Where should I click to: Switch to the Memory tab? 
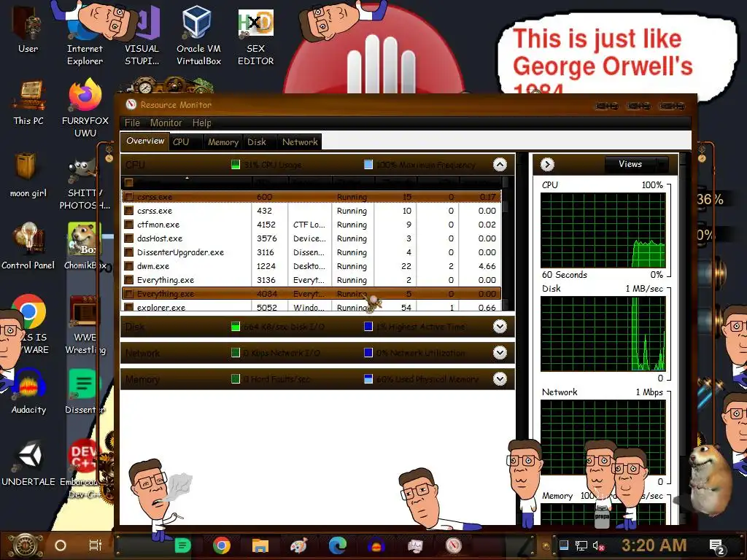[223, 142]
